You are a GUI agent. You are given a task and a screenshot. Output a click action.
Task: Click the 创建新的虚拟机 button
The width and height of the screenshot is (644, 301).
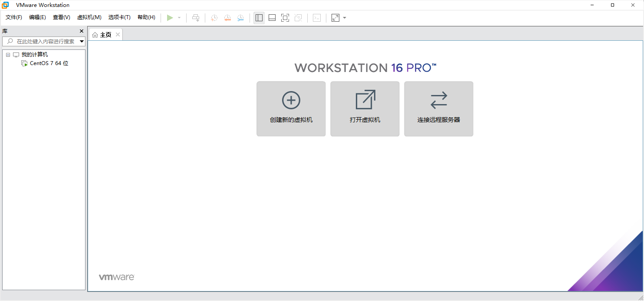[291, 109]
